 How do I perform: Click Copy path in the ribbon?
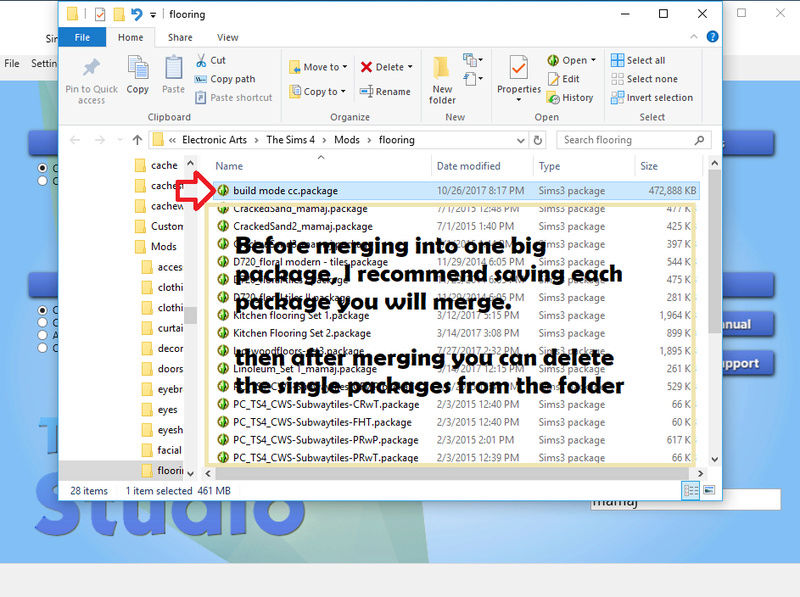click(225, 79)
